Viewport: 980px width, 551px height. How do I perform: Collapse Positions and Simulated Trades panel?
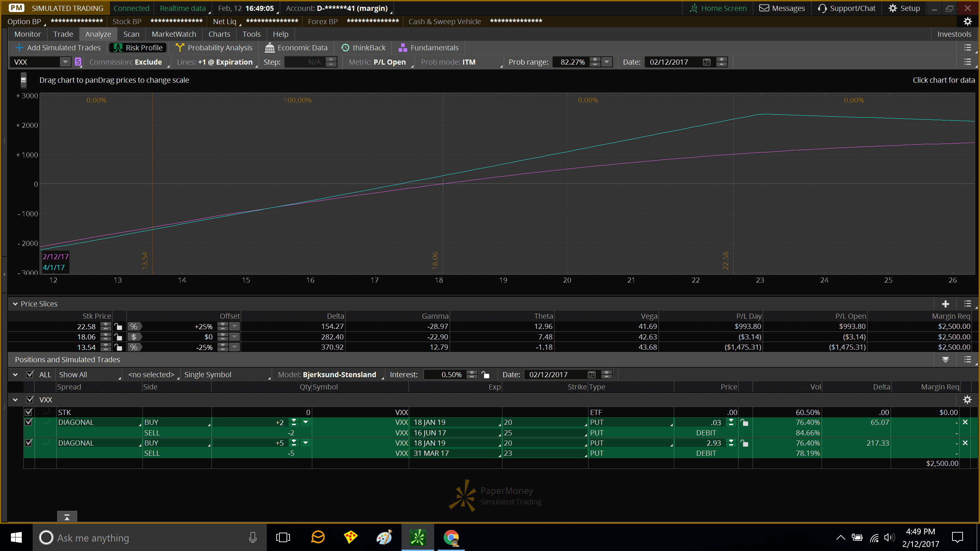pyautogui.click(x=945, y=360)
